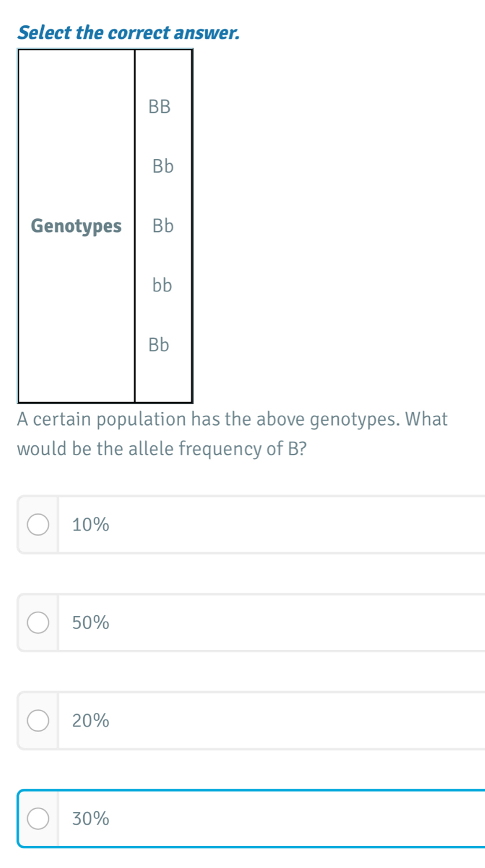Click the "50%" answer label text

click(x=91, y=623)
